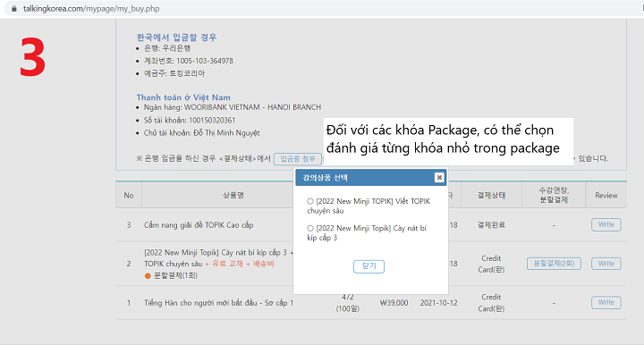Click the No column header
Screen dimensions: 644x345
129,195
